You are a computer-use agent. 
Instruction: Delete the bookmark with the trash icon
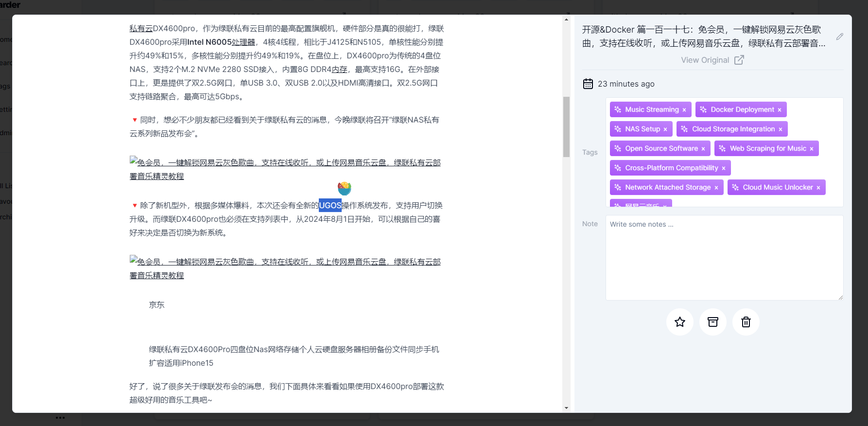(x=746, y=322)
